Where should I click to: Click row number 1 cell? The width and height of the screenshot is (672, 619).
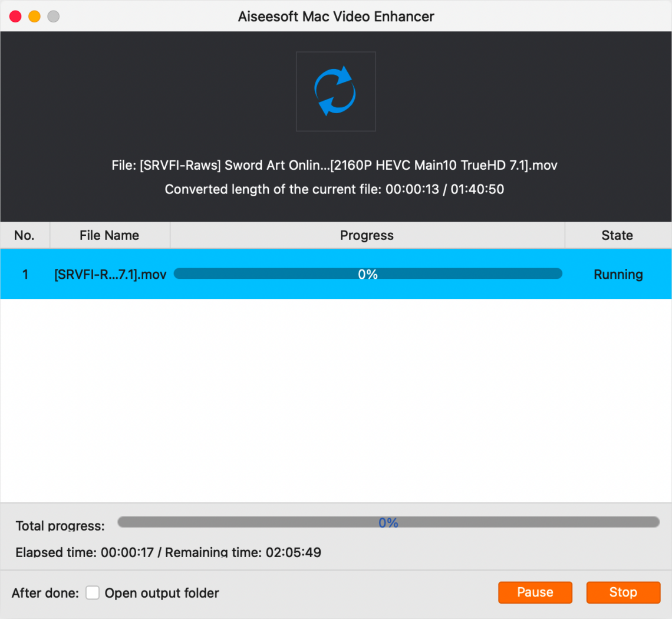tap(25, 274)
